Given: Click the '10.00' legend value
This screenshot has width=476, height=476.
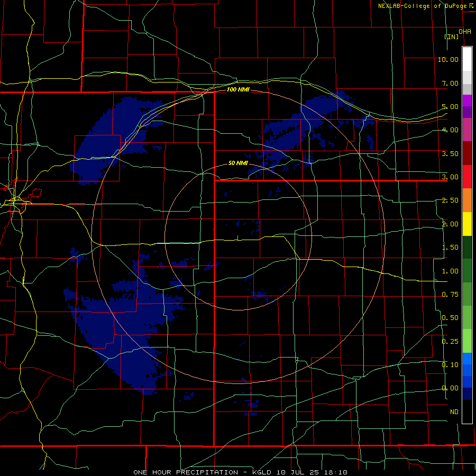Looking at the screenshot, I should coord(448,59).
